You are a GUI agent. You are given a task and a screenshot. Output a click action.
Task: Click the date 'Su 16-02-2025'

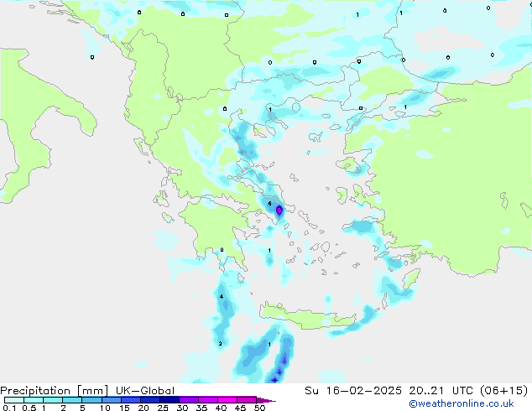point(353,391)
